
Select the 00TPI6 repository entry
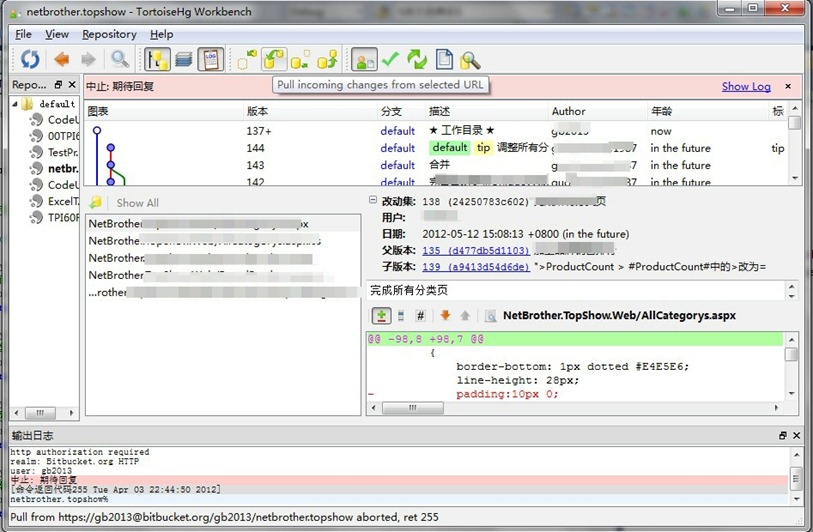point(56,136)
